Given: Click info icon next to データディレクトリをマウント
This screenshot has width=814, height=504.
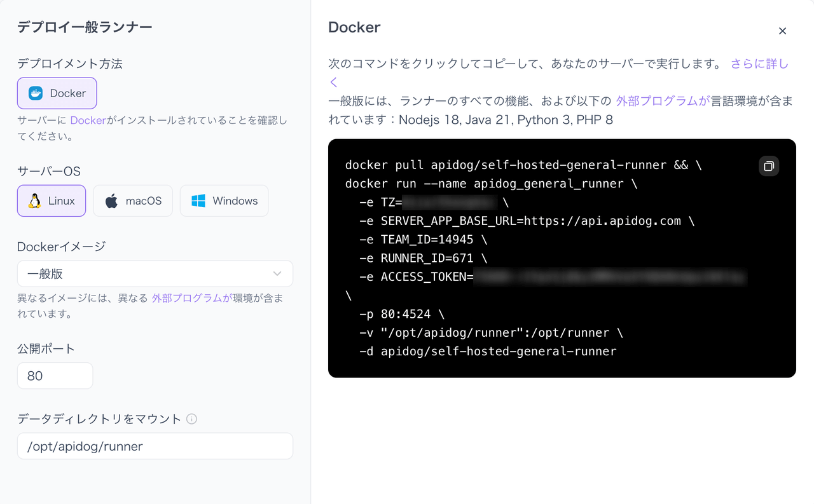Looking at the screenshot, I should [191, 419].
